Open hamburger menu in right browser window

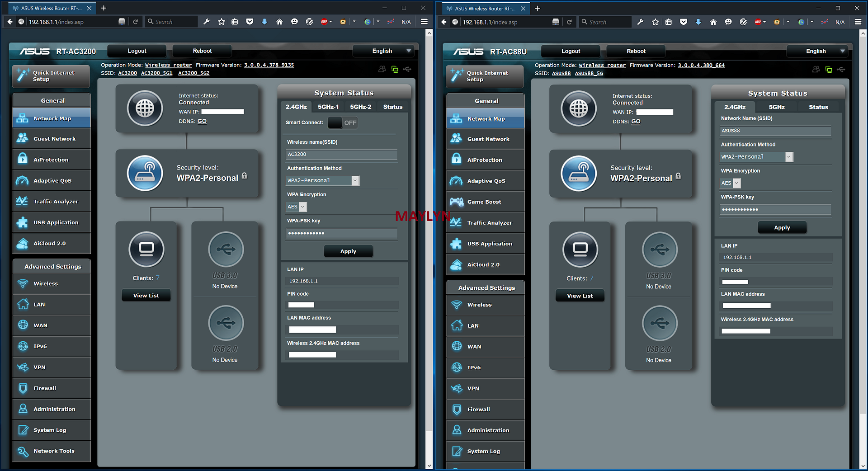click(858, 22)
